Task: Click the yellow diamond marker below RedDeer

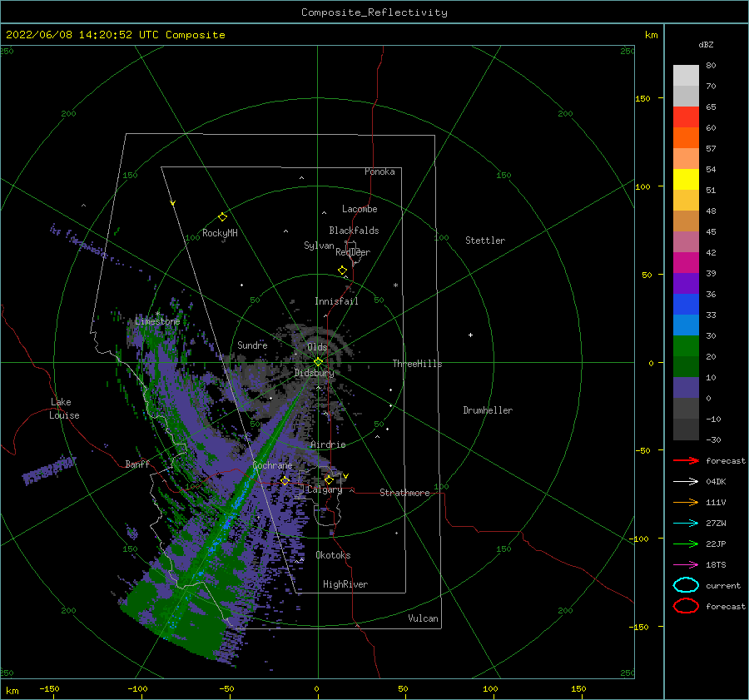Action: [342, 270]
